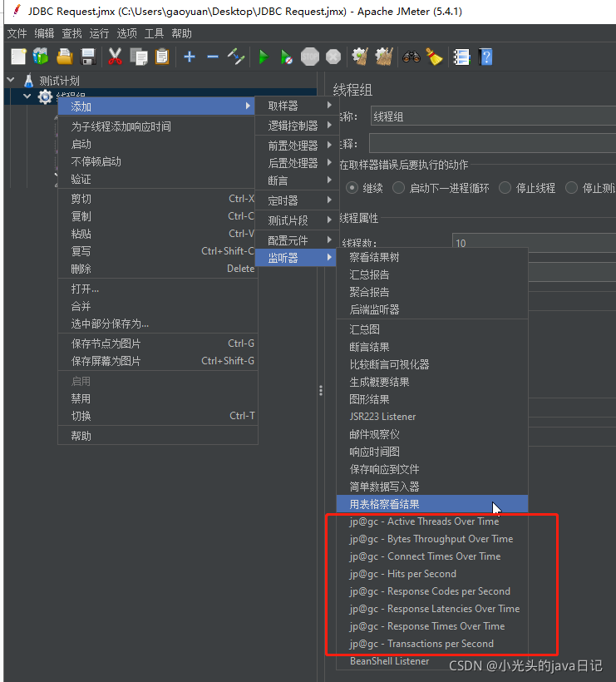Expand the 前置处理器 submenu
Image resolution: width=616 pixels, height=682 pixels.
pyautogui.click(x=295, y=146)
